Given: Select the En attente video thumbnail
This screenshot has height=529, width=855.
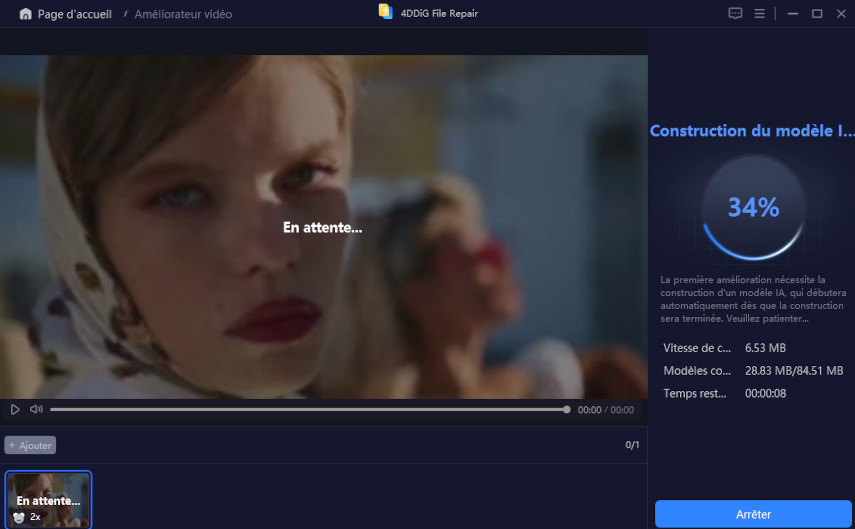Looking at the screenshot, I should [49, 499].
